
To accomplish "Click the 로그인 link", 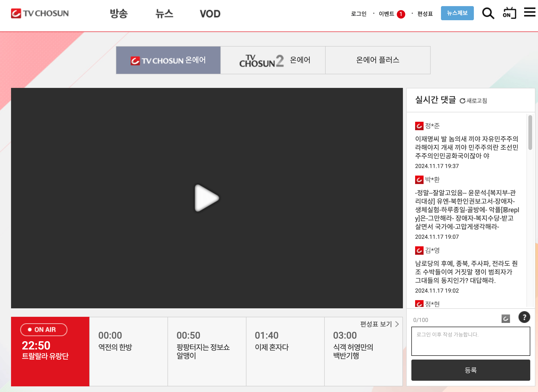I will point(359,14).
